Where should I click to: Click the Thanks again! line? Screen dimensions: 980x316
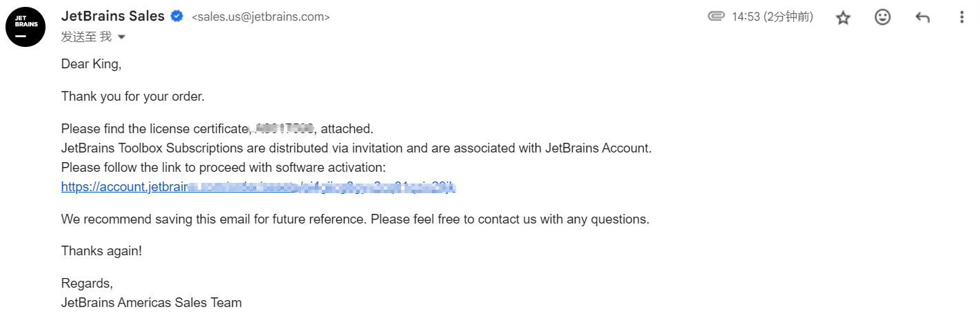[x=101, y=251]
